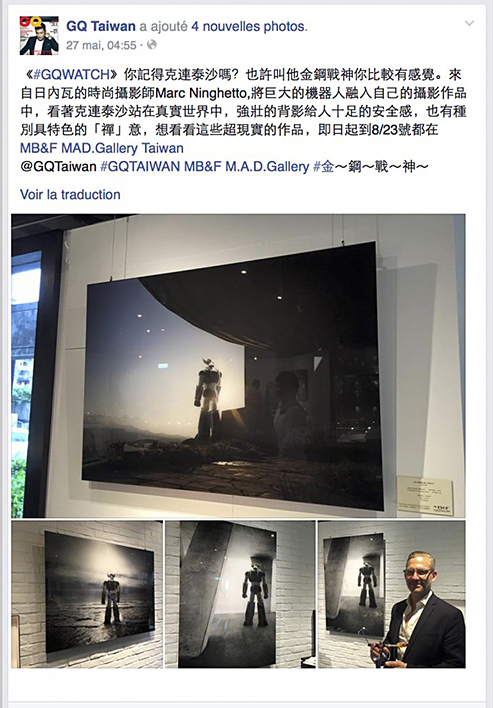
Task: Open the post options chevron menu
Action: tap(470, 23)
